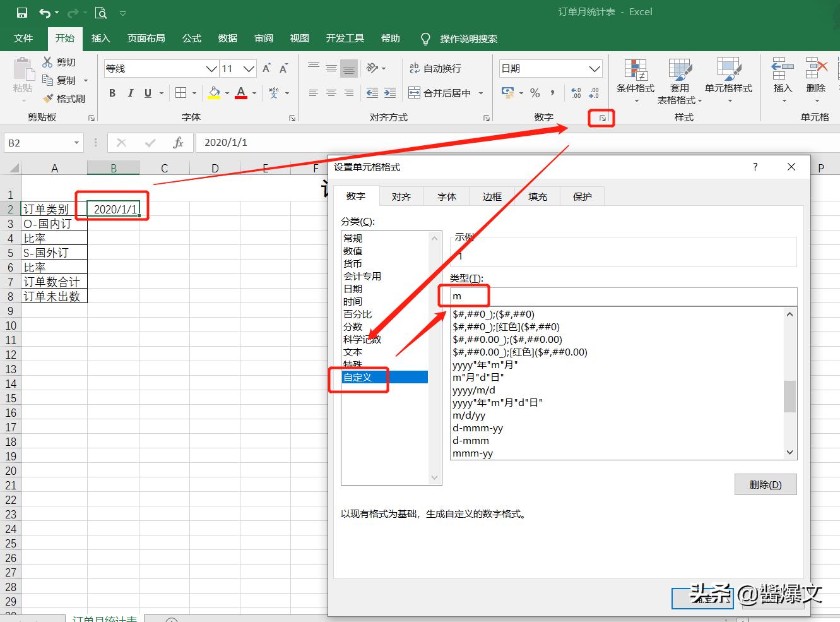Click format list scrollbar down arrow
The image size is (840, 622).
(790, 452)
